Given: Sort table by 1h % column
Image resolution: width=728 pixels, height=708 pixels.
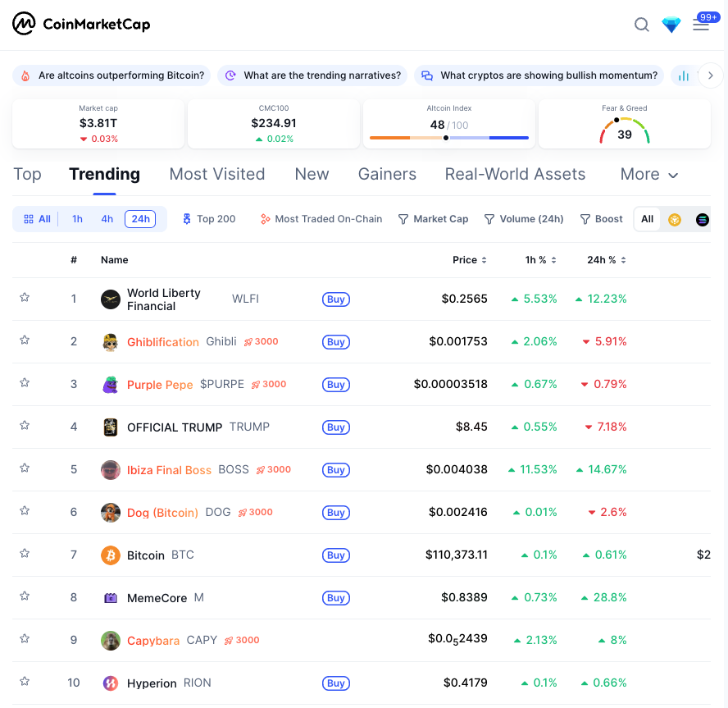Looking at the screenshot, I should (x=540, y=260).
